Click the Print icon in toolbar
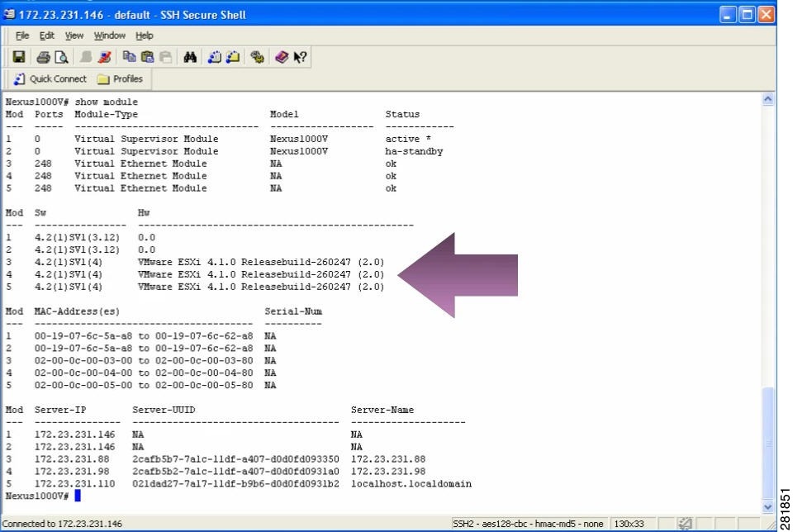Image resolution: width=793 pixels, height=532 pixels. tap(43, 57)
